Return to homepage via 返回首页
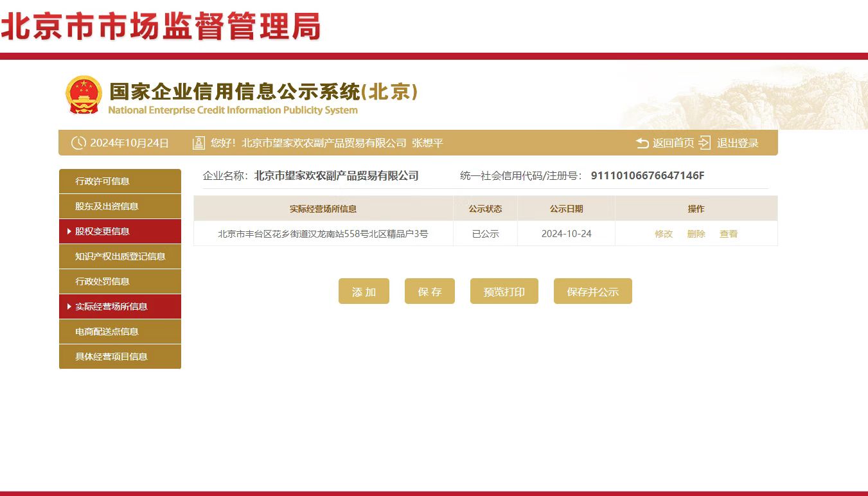868x496 pixels. 673,143
